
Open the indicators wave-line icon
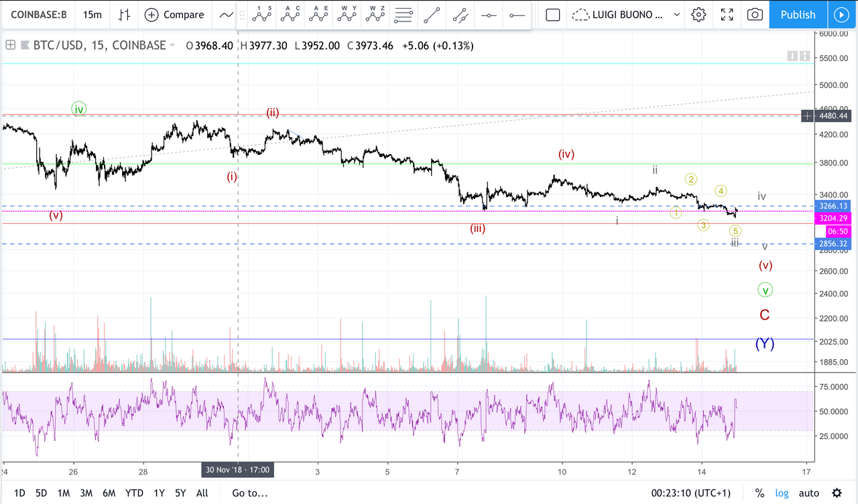[x=227, y=15]
